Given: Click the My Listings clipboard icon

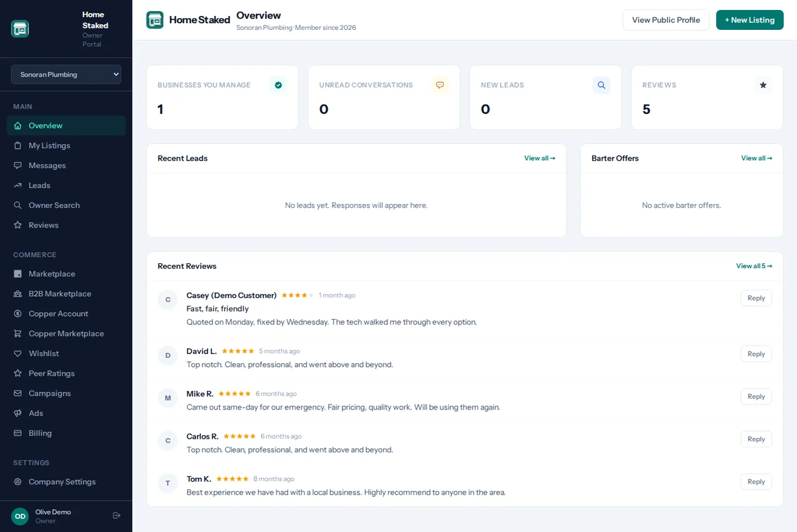Looking at the screenshot, I should pyautogui.click(x=17, y=146).
